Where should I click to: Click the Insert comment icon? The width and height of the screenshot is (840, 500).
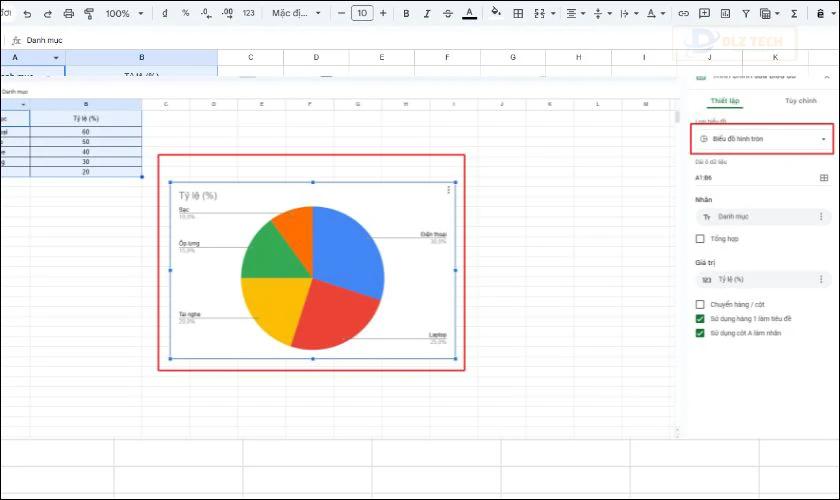tap(704, 13)
